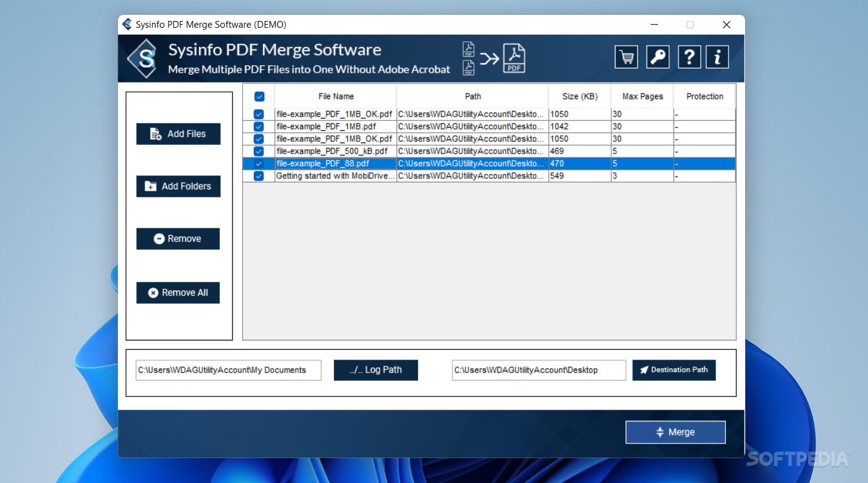The height and width of the screenshot is (483, 868).
Task: Click the path cell of Getting started row
Action: [472, 176]
